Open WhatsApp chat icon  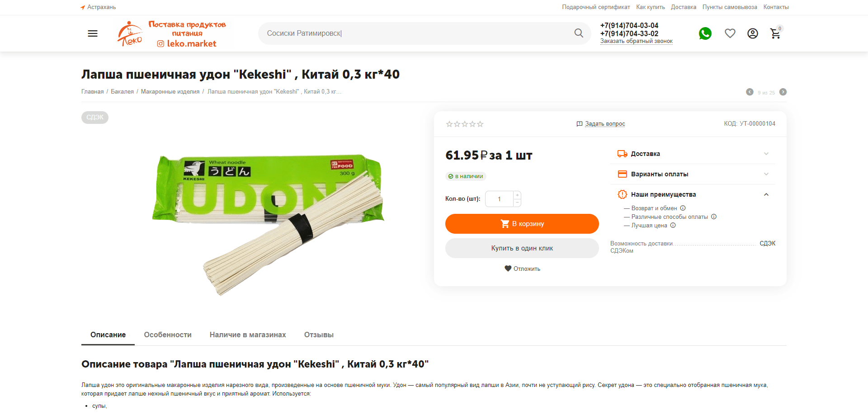click(x=705, y=33)
